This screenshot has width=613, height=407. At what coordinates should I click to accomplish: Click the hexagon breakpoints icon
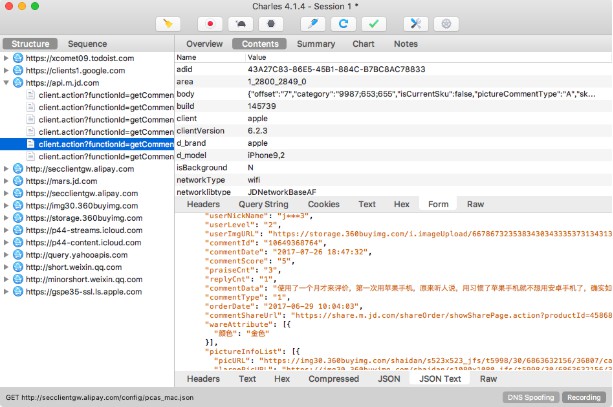click(271, 24)
